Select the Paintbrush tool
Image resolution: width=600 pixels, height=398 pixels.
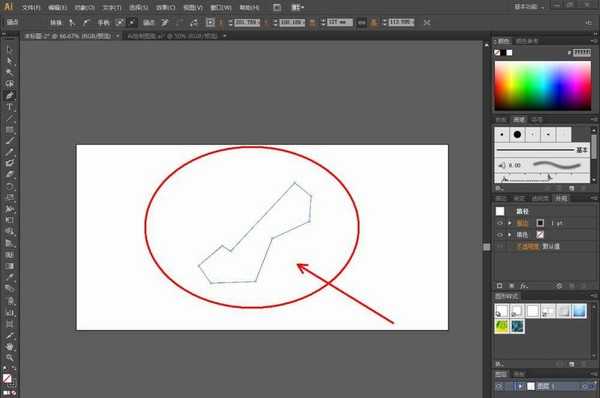point(10,141)
